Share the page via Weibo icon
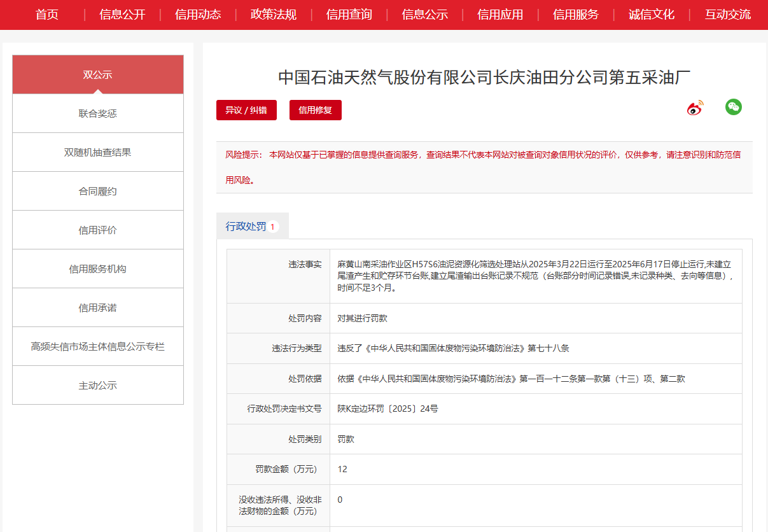768x532 pixels. [695, 108]
